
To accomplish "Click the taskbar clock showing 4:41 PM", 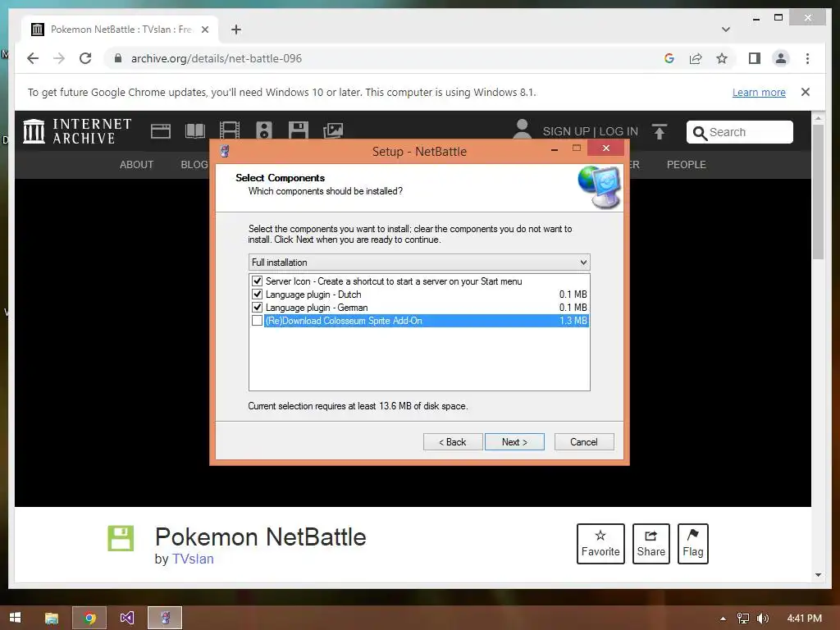I will tap(805, 619).
